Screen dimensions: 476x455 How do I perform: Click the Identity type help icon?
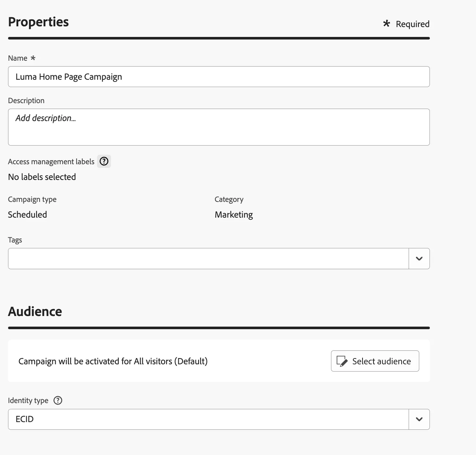pyautogui.click(x=58, y=401)
